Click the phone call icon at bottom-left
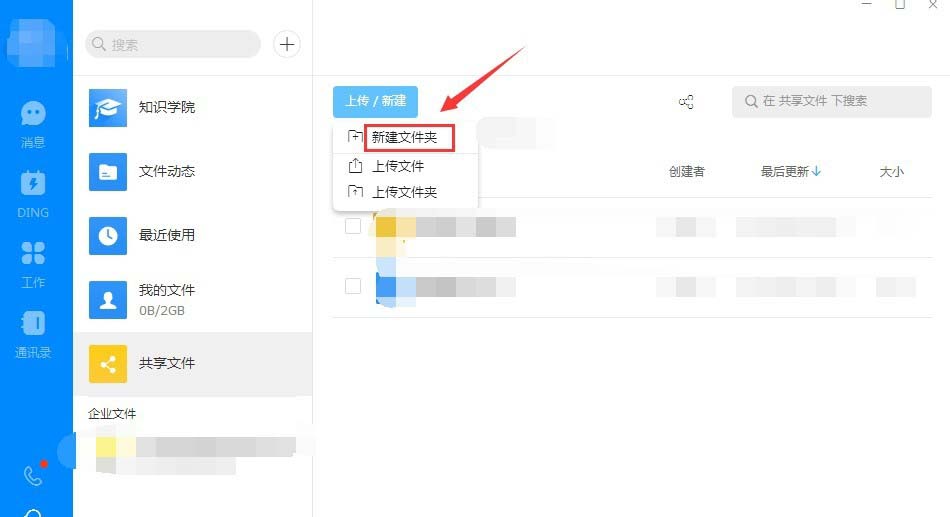 pos(33,476)
